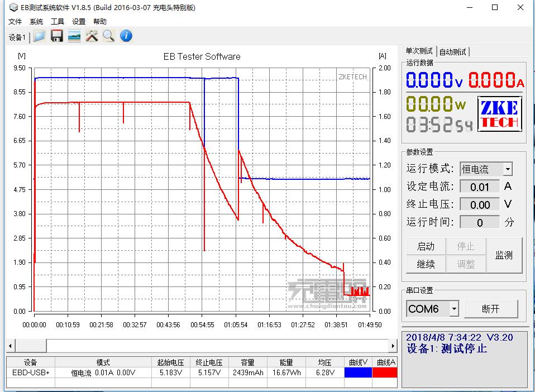Select the 设备1 device tab
Viewport: 535px width, 392px height.
[16, 37]
